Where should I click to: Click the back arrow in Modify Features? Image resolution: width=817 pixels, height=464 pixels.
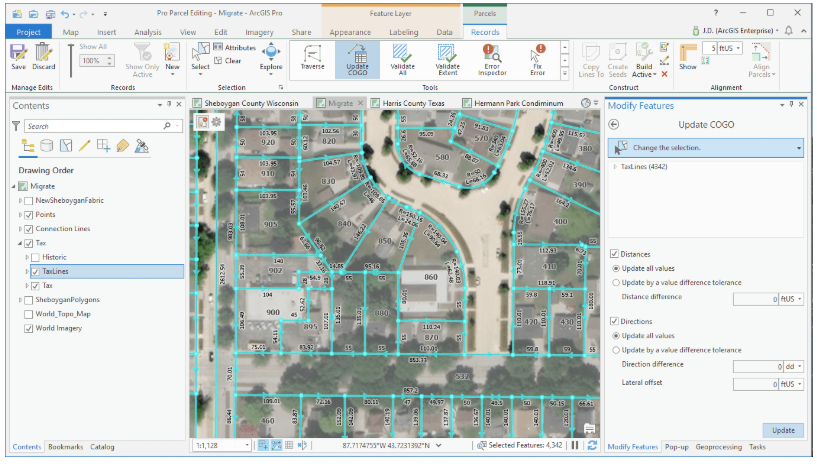click(x=614, y=124)
